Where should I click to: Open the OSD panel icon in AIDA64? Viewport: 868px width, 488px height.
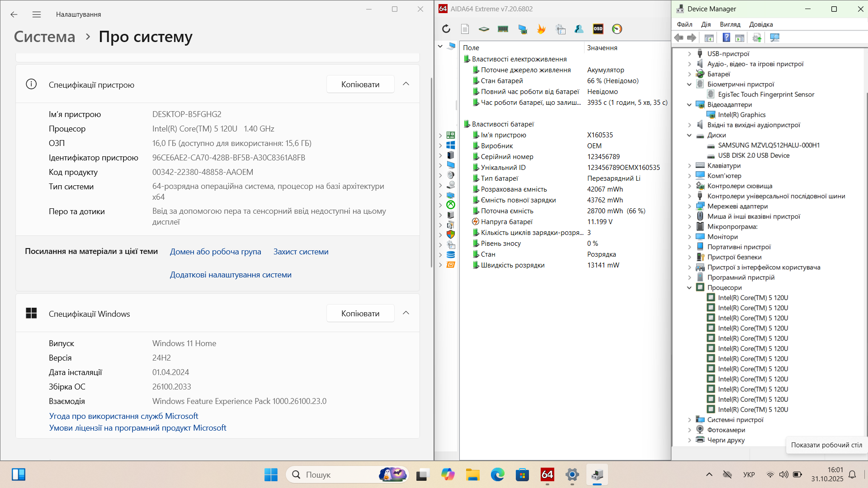(598, 29)
